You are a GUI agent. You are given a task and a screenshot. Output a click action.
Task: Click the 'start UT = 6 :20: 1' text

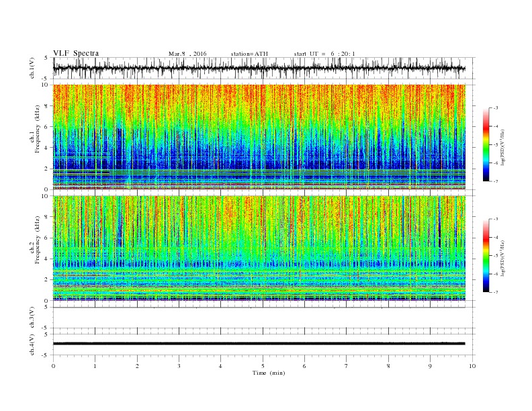pyautogui.click(x=324, y=54)
